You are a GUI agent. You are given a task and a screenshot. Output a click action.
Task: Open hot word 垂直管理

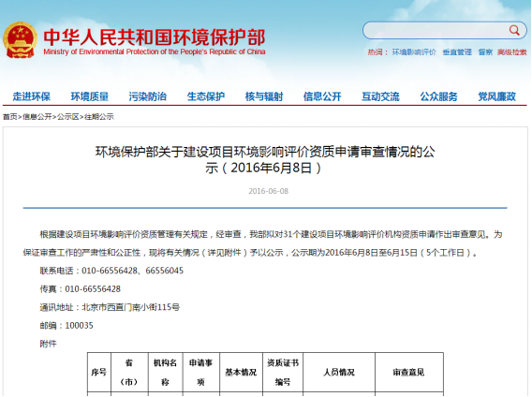457,52
